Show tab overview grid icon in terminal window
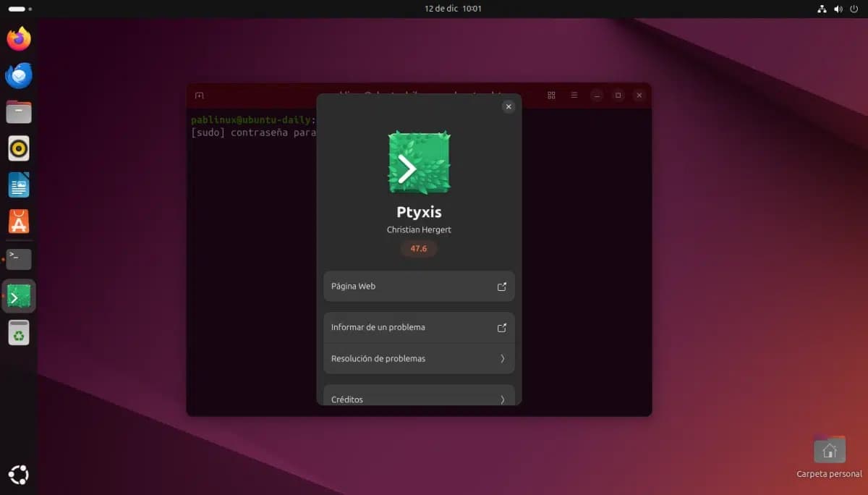This screenshot has height=495, width=868. (x=552, y=95)
